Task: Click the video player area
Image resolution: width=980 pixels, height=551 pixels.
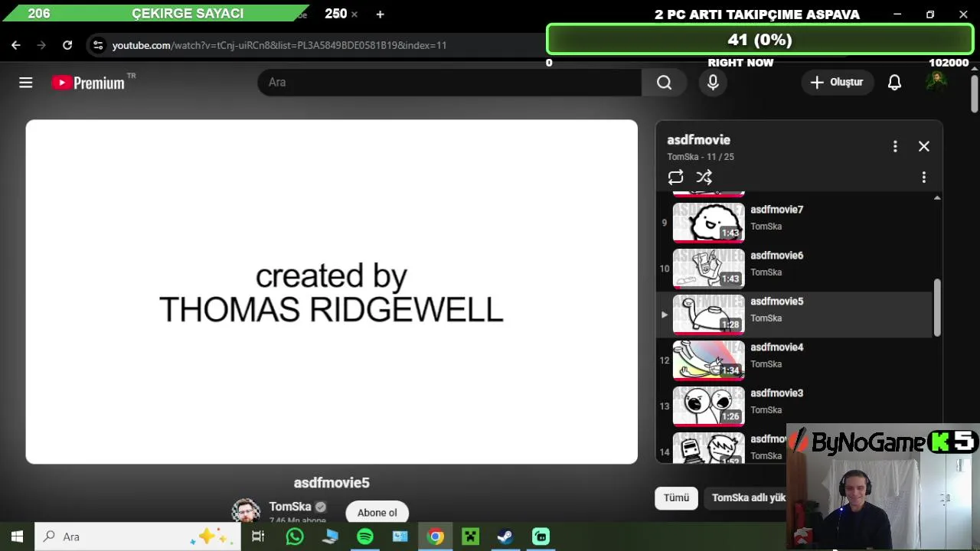Action: [x=332, y=292]
